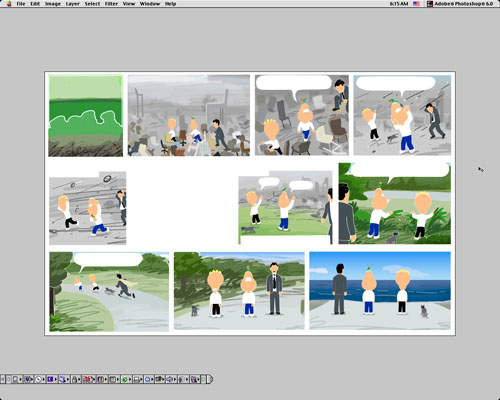
Task: Click the blue globe Control Strip icon
Action: [147, 379]
